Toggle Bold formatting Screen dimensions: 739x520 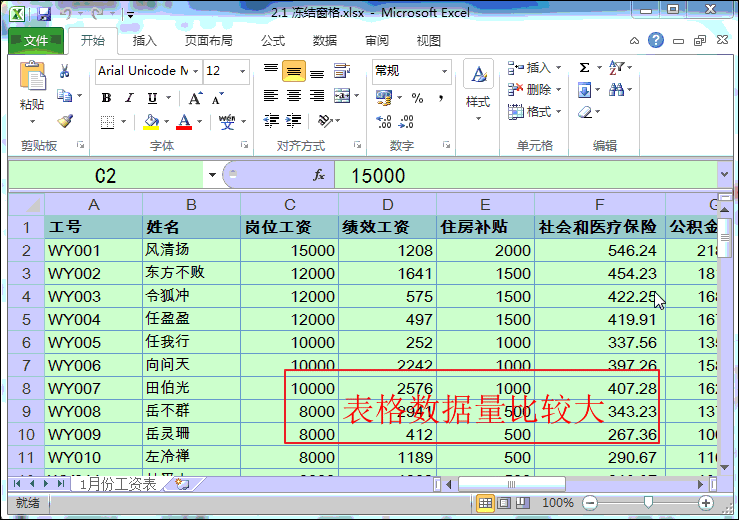coord(107,98)
